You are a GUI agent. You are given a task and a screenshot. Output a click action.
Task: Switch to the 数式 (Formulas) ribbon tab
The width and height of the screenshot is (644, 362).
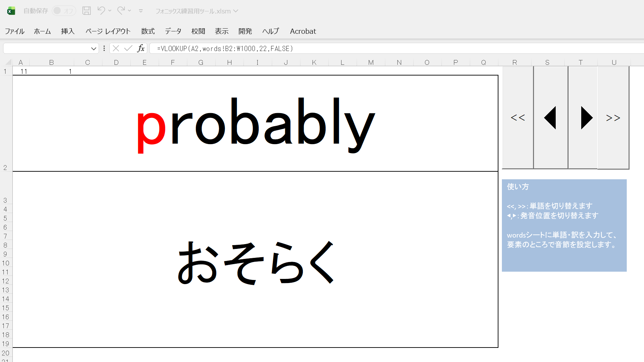148,31
